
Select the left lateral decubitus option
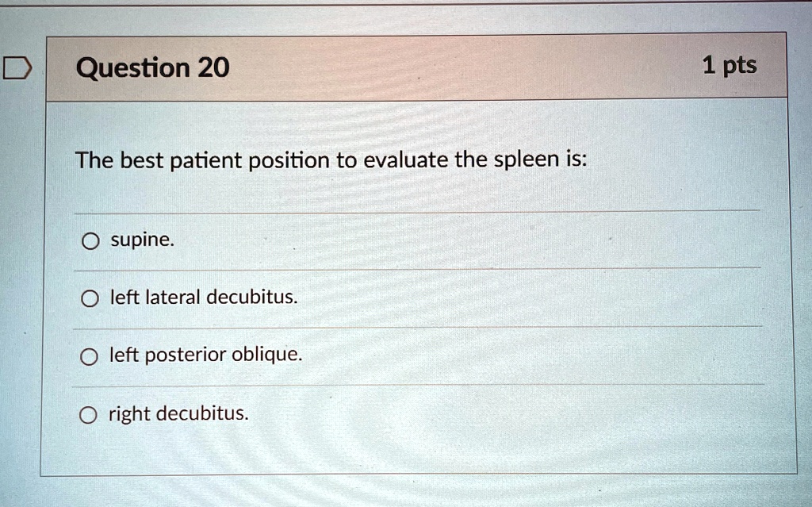(89, 298)
